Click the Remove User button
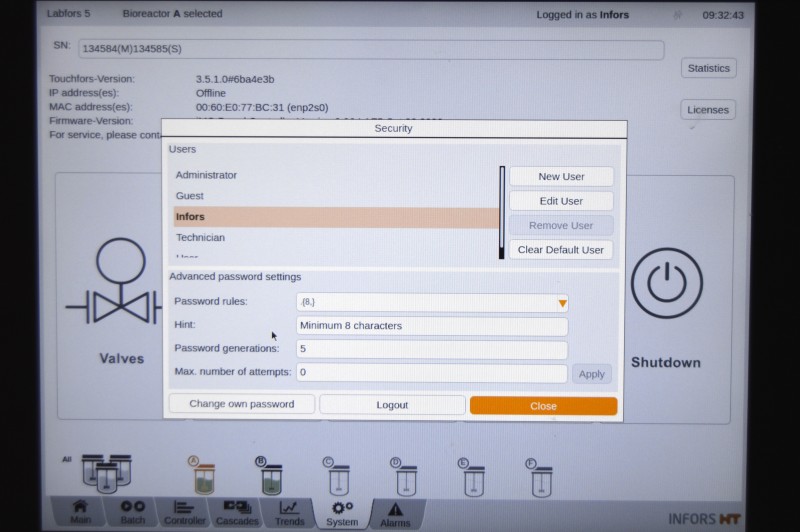The height and width of the screenshot is (532, 800). coord(561,225)
